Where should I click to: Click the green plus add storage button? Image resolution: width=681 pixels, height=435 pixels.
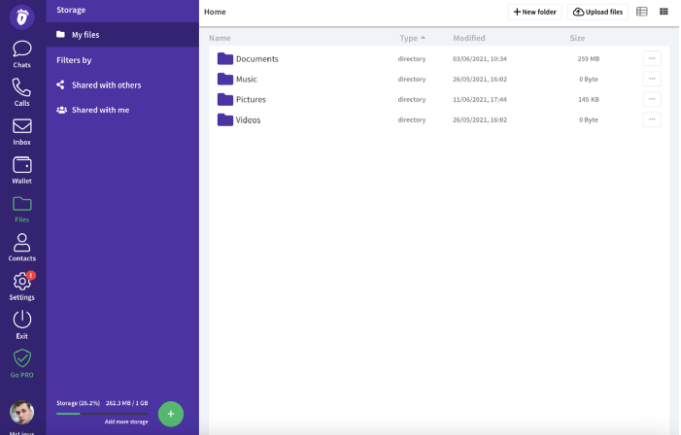pyautogui.click(x=171, y=414)
